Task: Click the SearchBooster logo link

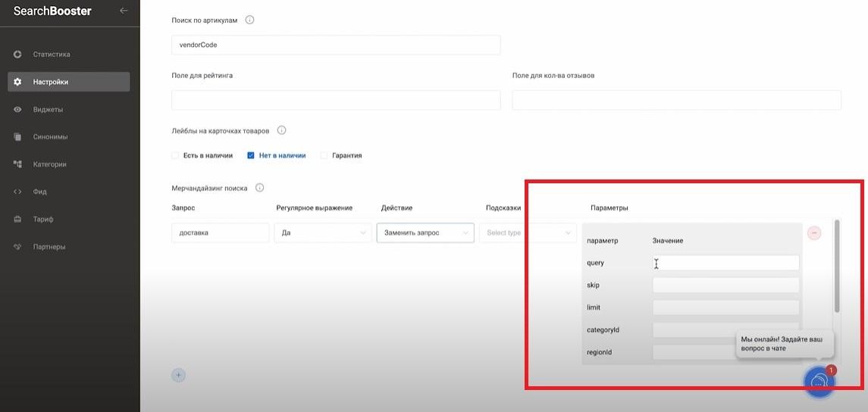Action: click(52, 11)
